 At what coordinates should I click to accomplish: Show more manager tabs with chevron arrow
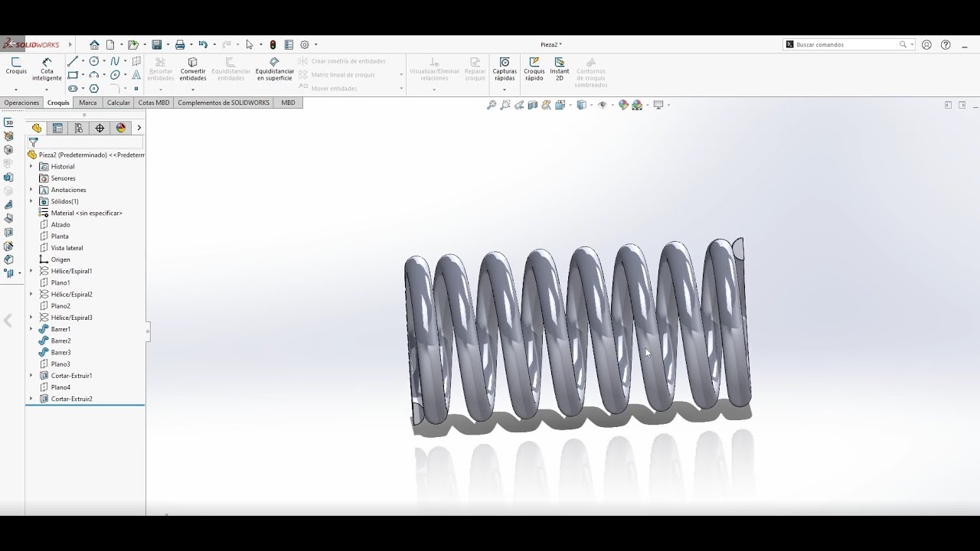139,128
